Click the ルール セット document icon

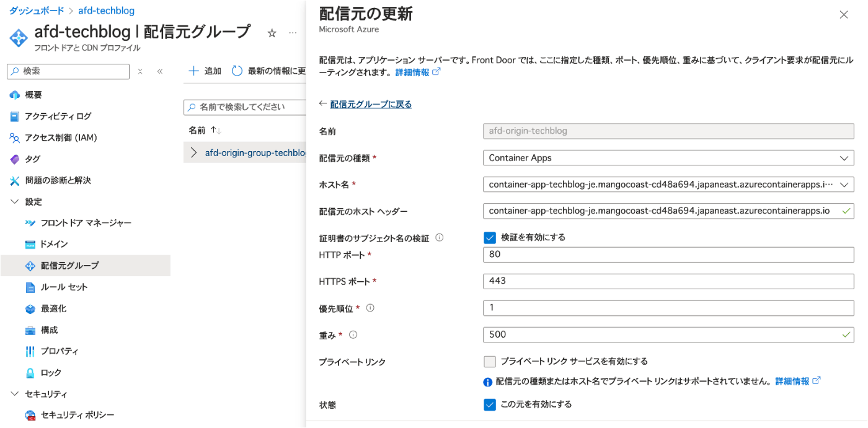[30, 287]
